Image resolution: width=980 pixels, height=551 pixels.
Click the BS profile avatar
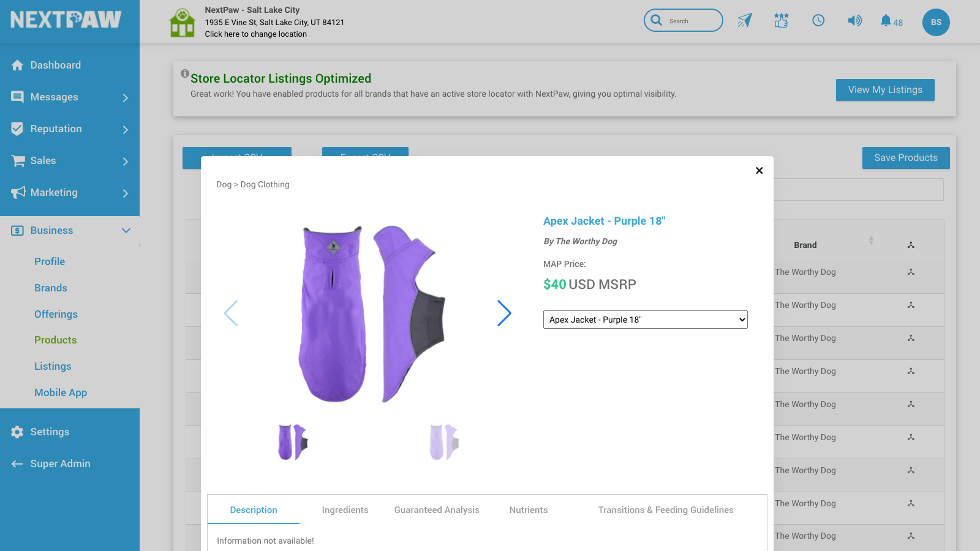(936, 22)
